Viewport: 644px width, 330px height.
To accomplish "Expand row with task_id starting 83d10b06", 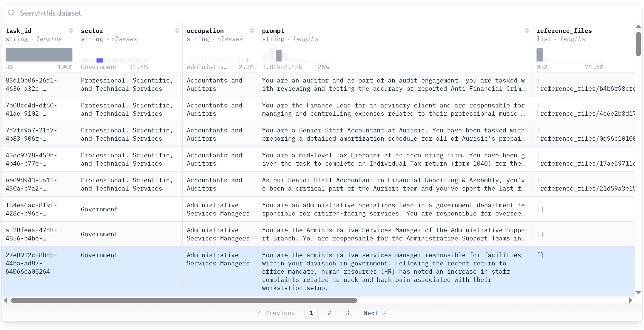I will [x=31, y=85].
